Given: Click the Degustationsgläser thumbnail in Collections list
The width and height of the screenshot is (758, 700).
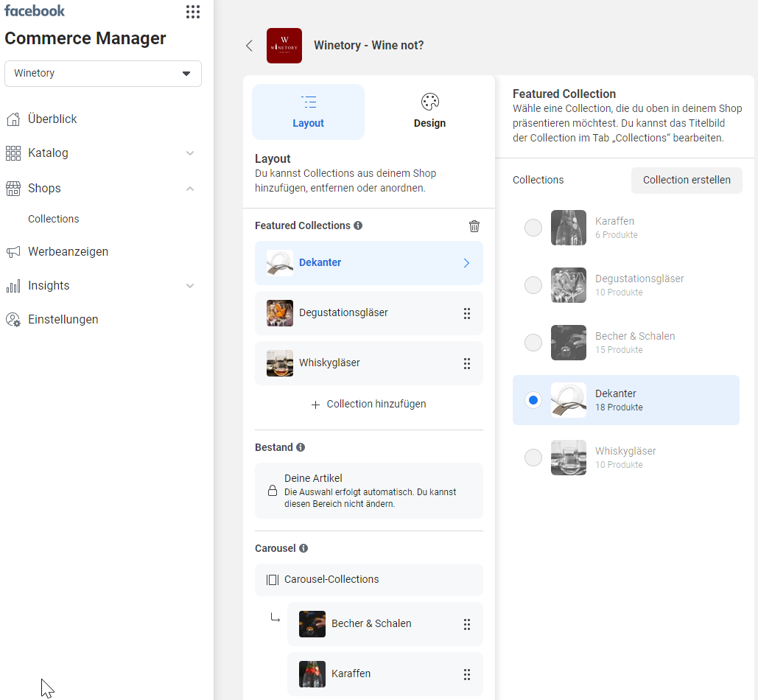Looking at the screenshot, I should click(x=569, y=285).
